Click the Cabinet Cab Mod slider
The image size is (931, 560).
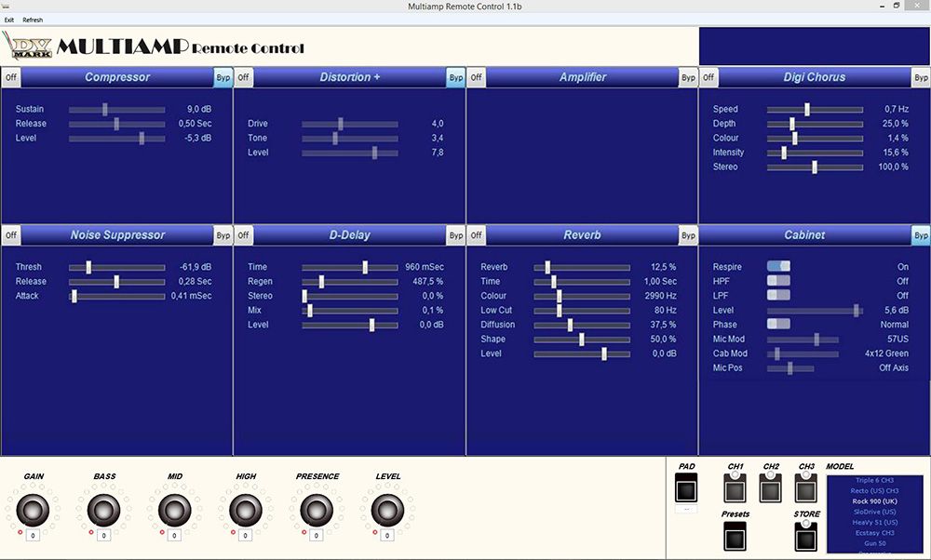click(x=803, y=353)
